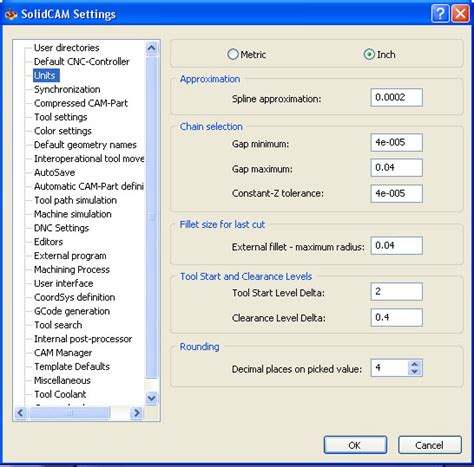The width and height of the screenshot is (474, 467).
Task: Click the Cancel button
Action: 430,445
